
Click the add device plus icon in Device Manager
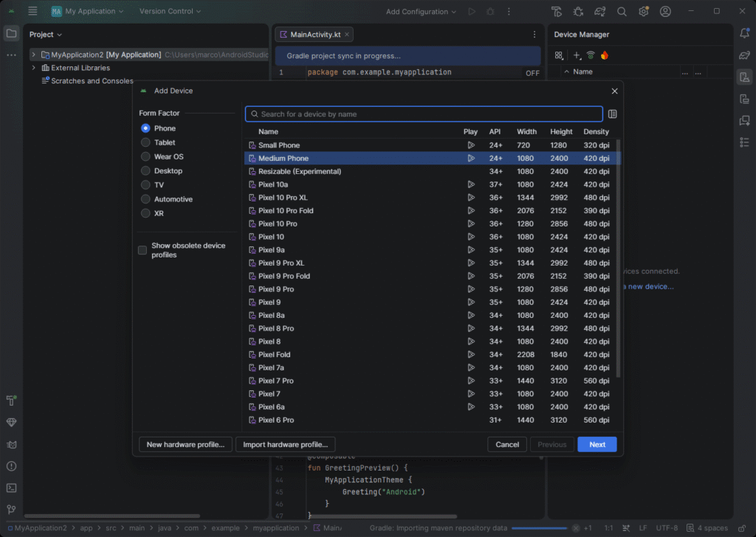[x=577, y=55]
